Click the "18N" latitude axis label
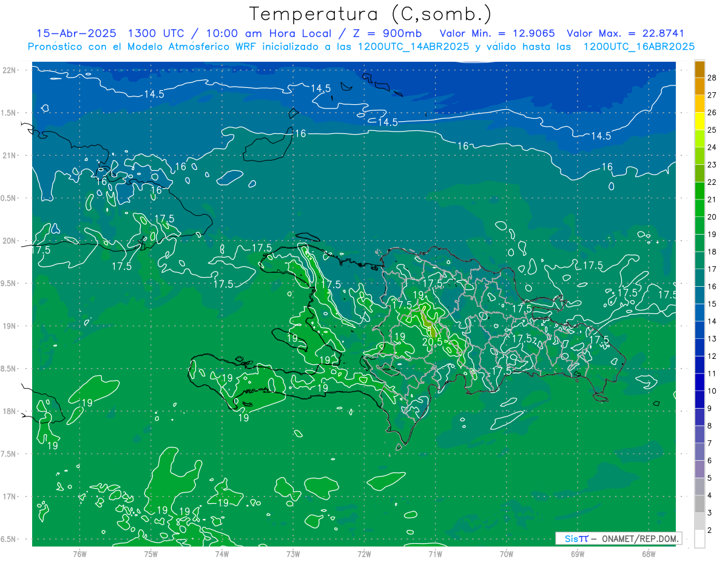 point(9,411)
